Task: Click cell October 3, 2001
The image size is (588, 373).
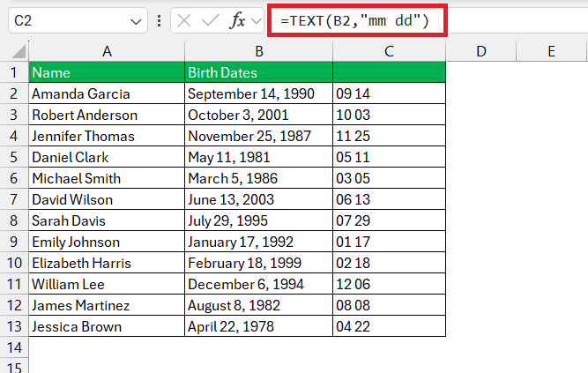Action: pos(259,115)
